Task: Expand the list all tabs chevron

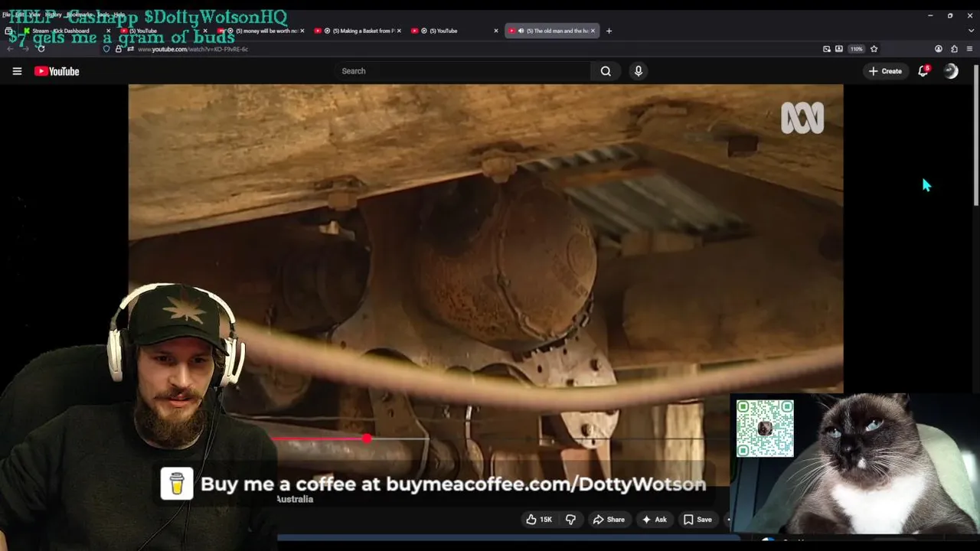Action: pos(971,31)
